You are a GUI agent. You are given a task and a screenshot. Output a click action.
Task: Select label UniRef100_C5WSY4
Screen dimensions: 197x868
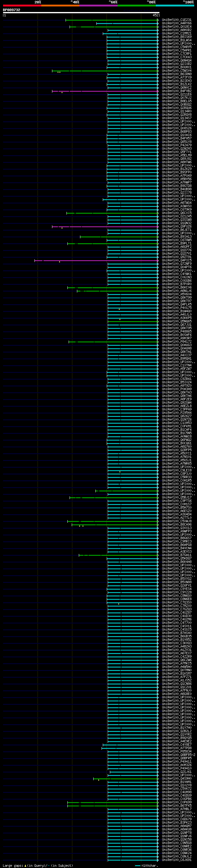point(176,71)
